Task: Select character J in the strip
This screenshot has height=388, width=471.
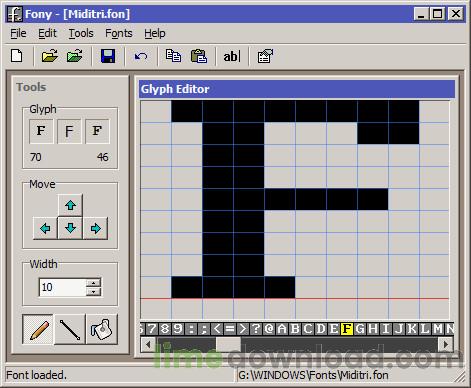Action: (x=399, y=329)
